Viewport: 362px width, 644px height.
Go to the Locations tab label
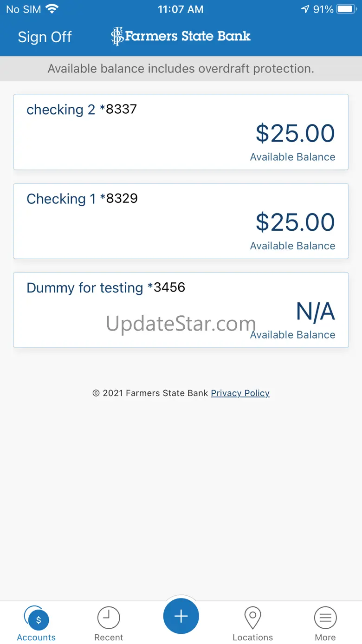tap(252, 637)
